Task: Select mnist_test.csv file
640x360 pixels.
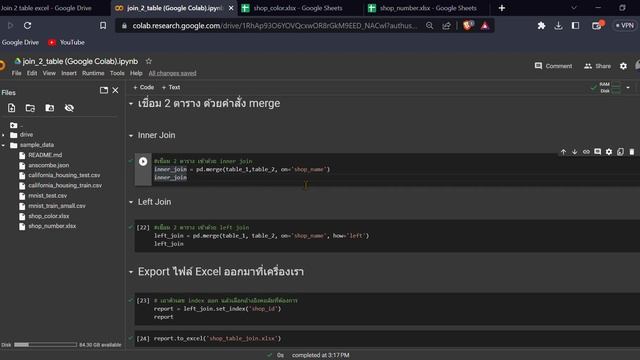Action: (x=47, y=196)
